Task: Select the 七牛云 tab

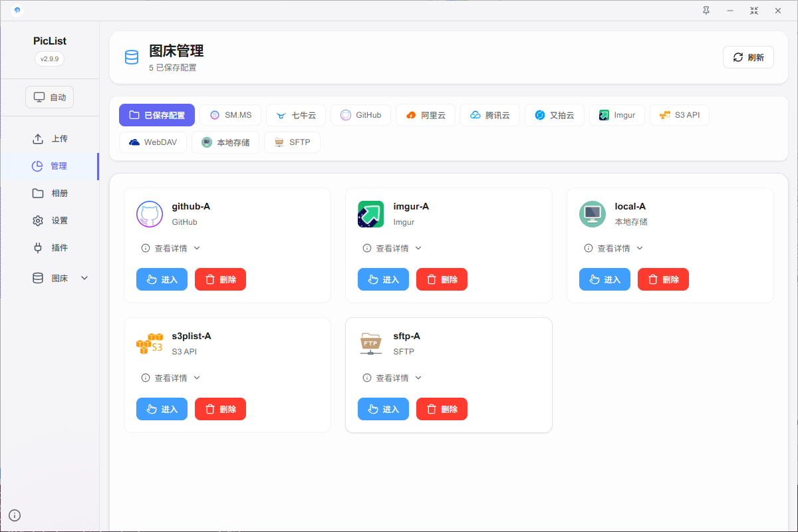Action: pyautogui.click(x=296, y=115)
